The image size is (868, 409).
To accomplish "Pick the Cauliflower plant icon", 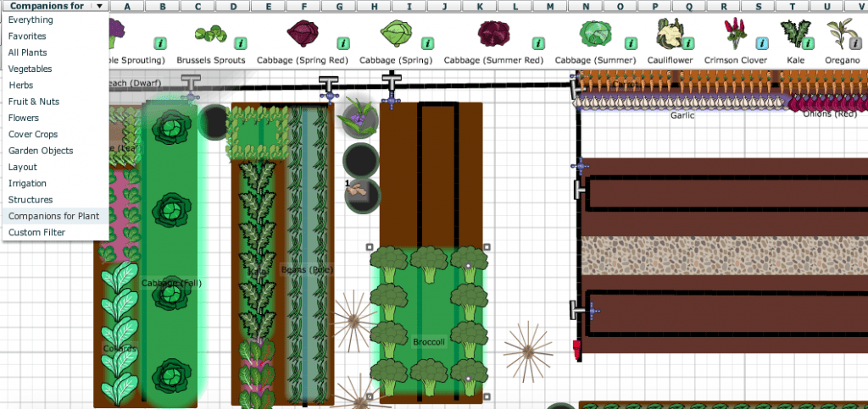I will coord(670,33).
